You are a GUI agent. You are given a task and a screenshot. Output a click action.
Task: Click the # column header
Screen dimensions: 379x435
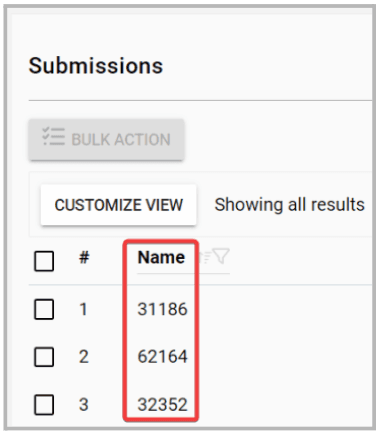click(x=84, y=257)
